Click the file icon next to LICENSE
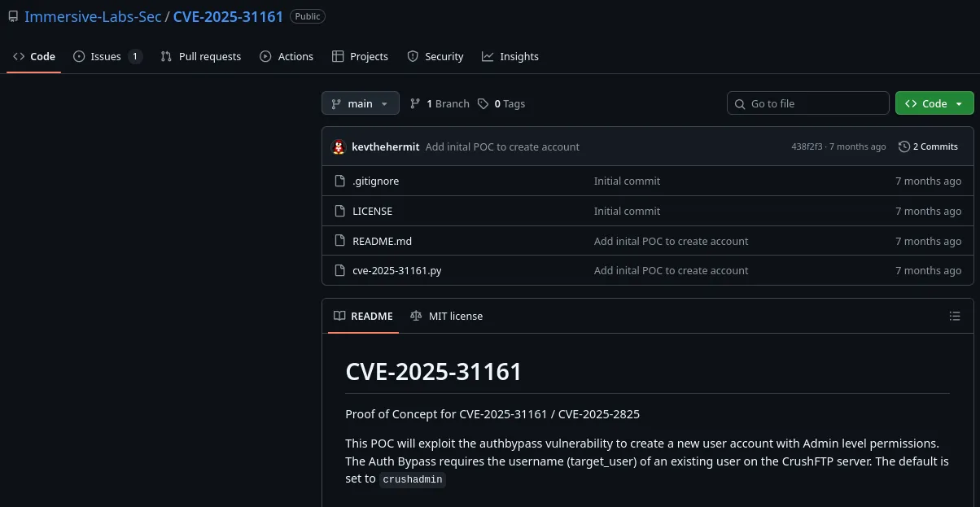Image resolution: width=980 pixels, height=507 pixels. click(340, 212)
